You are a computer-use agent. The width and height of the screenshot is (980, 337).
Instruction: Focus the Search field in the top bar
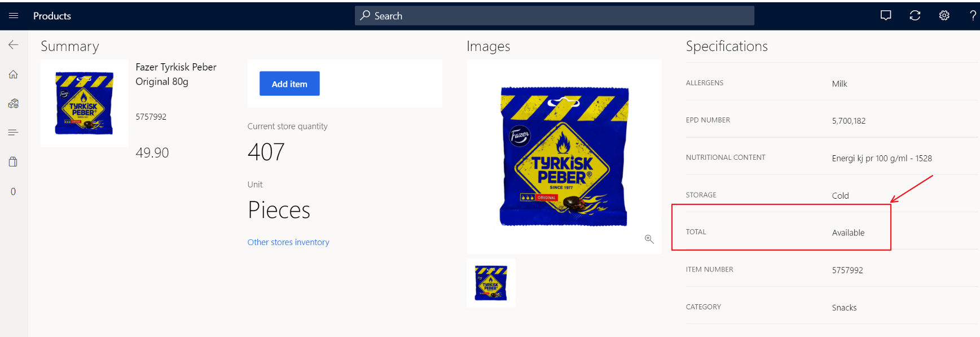(555, 16)
